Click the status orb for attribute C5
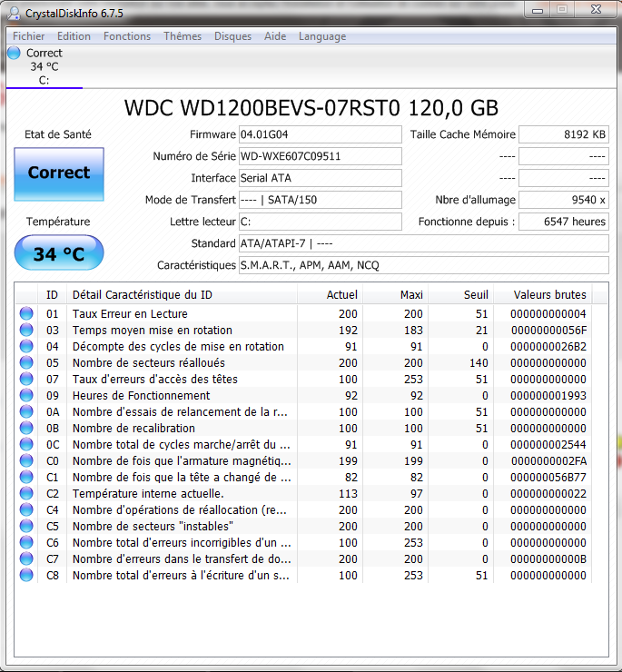622x672 pixels. (26, 526)
